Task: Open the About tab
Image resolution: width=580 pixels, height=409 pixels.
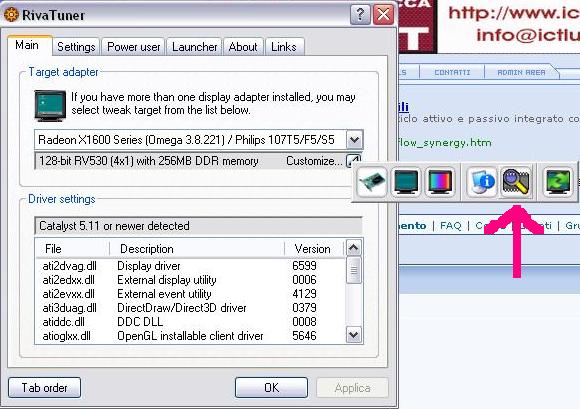Action: tap(243, 47)
